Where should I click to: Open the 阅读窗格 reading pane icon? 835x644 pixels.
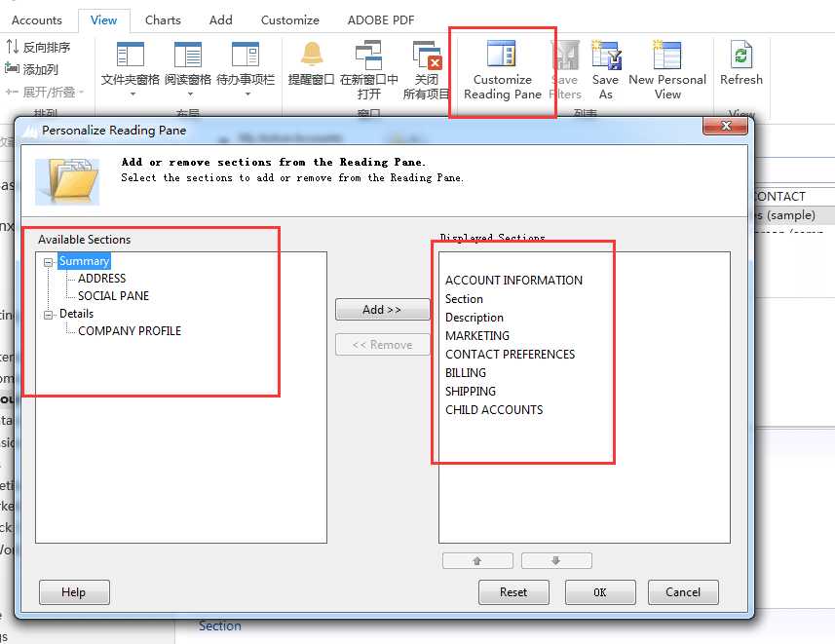188,55
